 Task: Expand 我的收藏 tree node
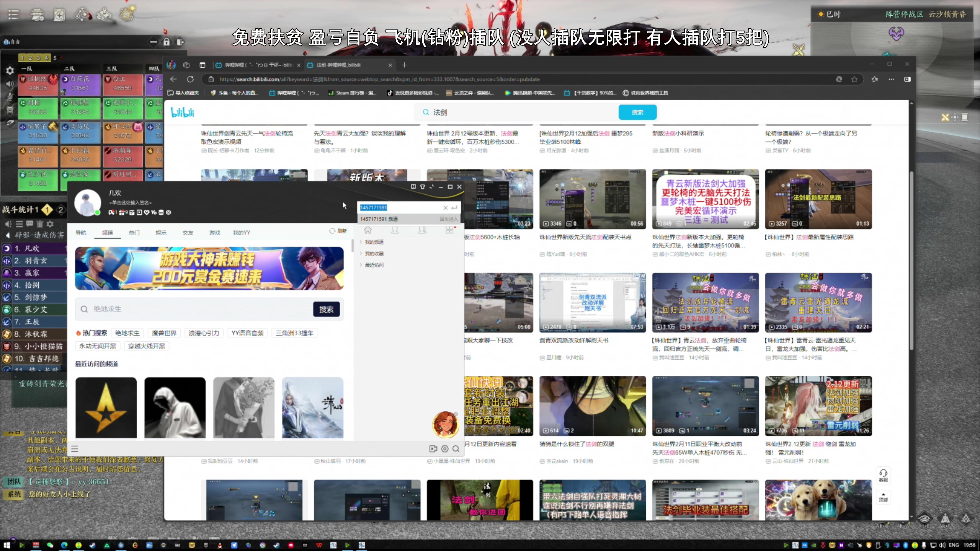pyautogui.click(x=361, y=253)
